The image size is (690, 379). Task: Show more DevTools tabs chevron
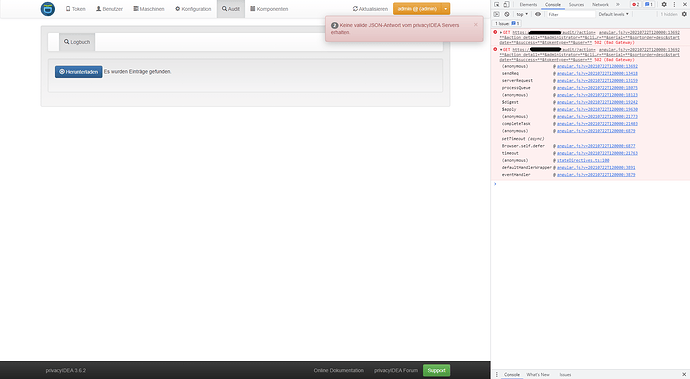click(x=617, y=4)
